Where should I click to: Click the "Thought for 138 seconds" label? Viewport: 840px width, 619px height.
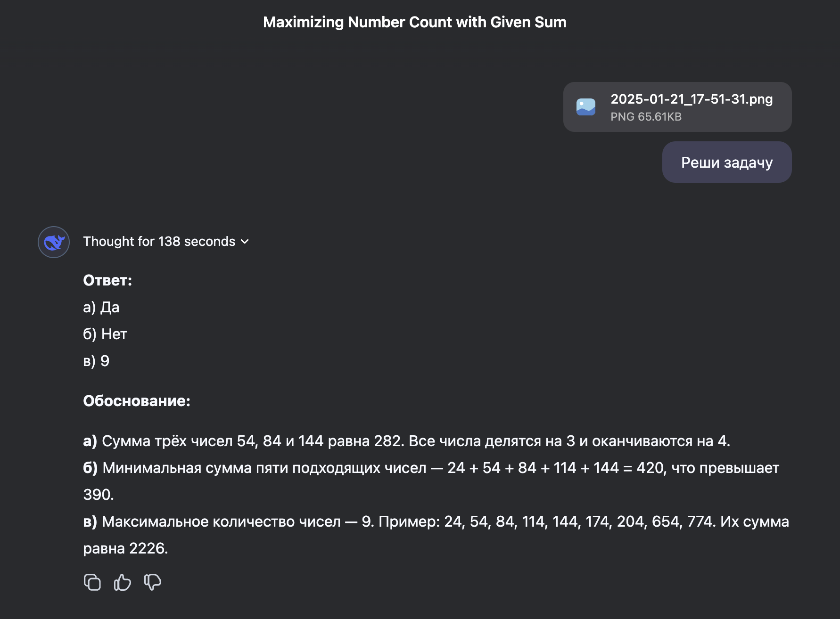159,242
